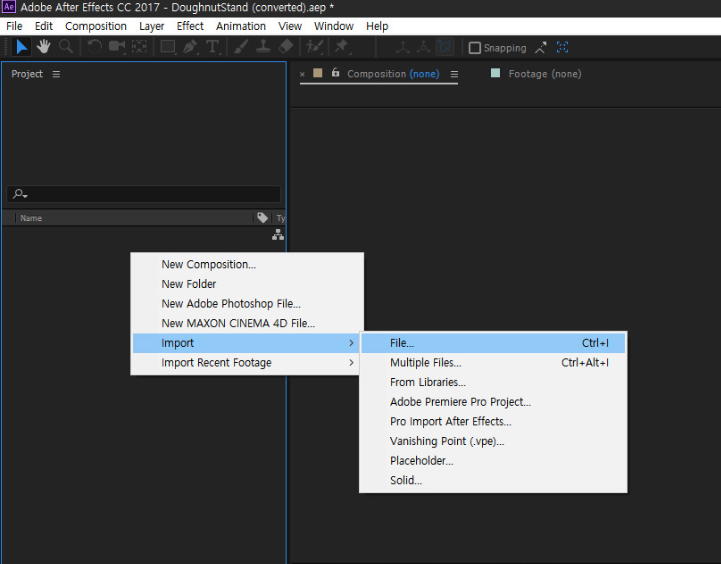Select the Zoom magnifier tool

[66, 47]
